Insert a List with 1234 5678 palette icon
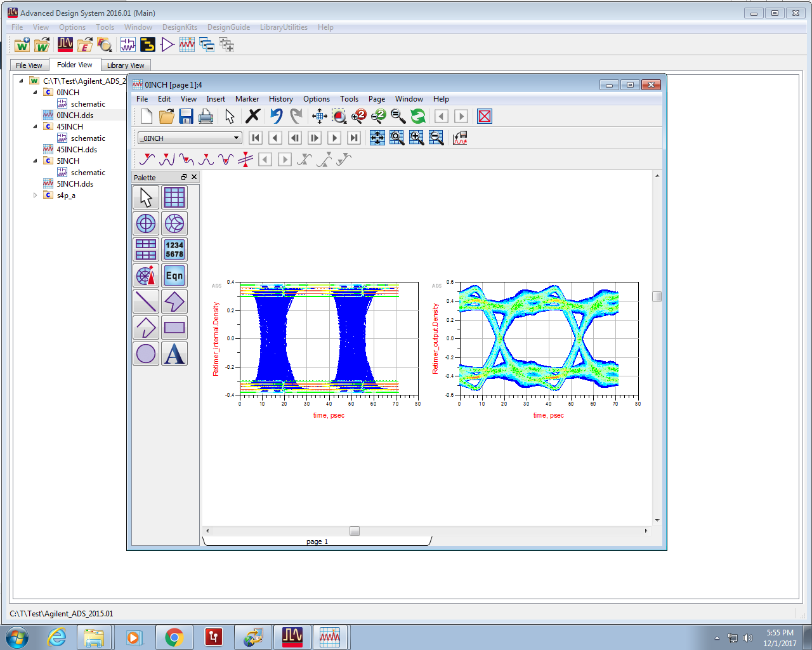The width and height of the screenshot is (812, 650). (174, 249)
